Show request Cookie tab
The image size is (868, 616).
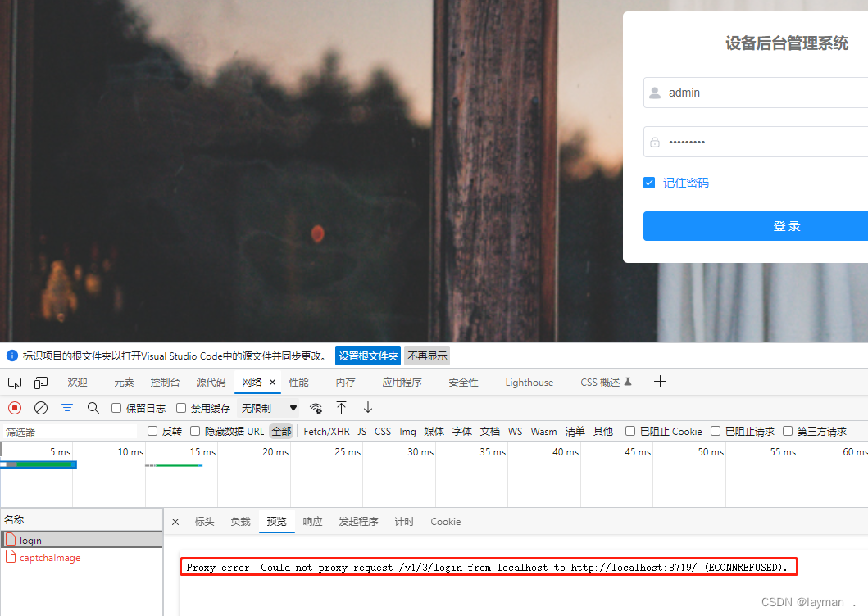click(x=446, y=522)
